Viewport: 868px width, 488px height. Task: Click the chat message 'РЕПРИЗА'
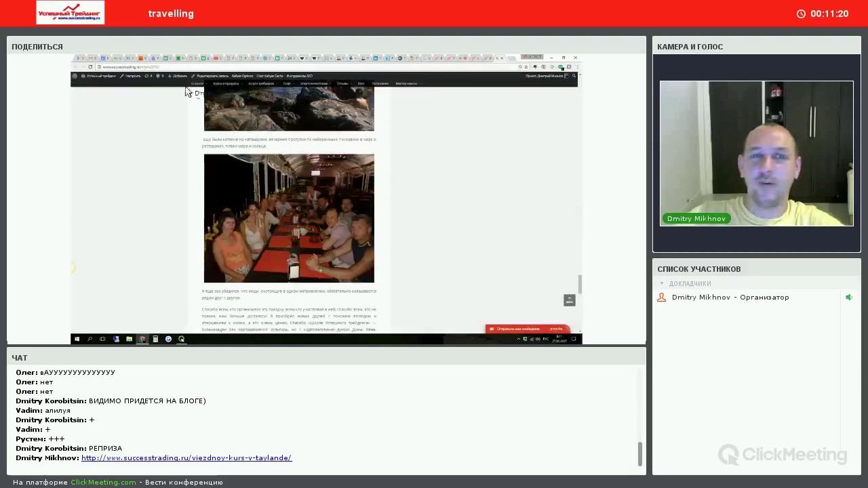105,449
